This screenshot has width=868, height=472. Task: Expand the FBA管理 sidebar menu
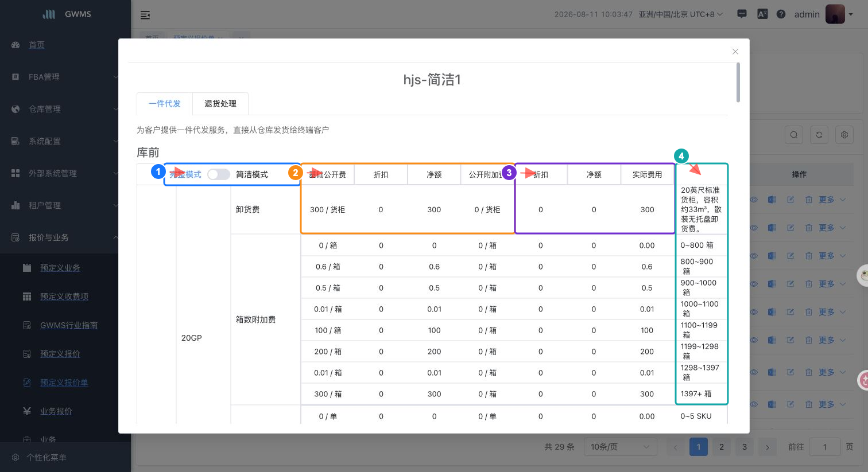tap(65, 77)
